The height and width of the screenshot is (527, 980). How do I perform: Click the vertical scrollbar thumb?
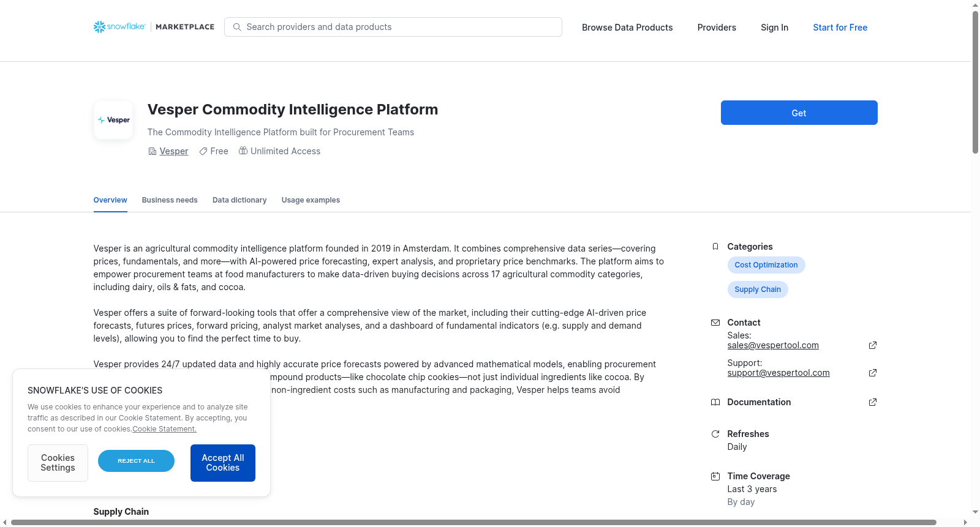tap(975, 82)
